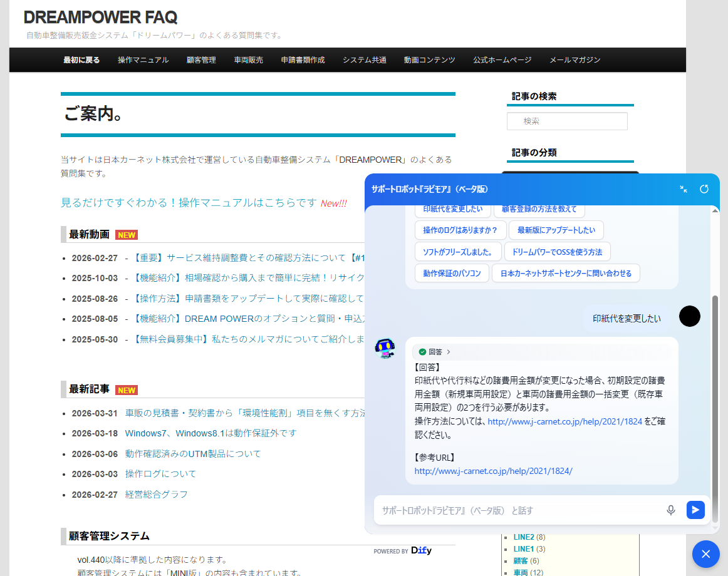Click the green check icon beside 回答
The width and height of the screenshot is (728, 576).
[x=422, y=352]
